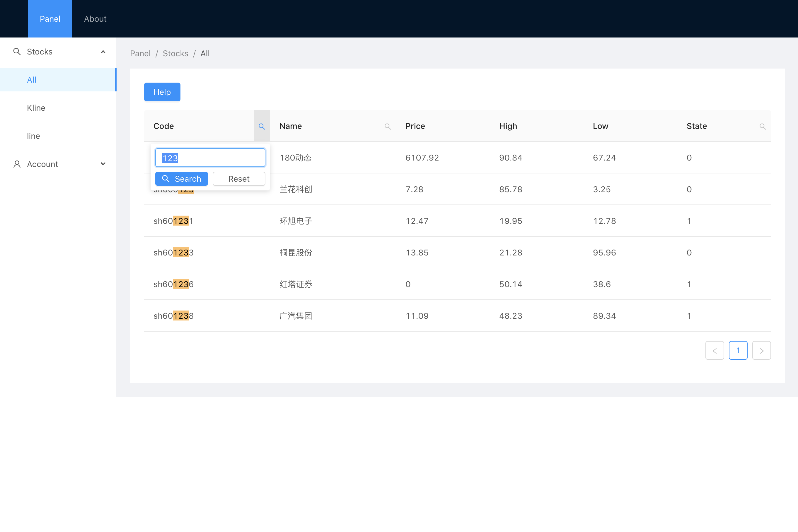Collapse the Stocks submenu chevron
The height and width of the screenshot is (532, 798).
(x=103, y=52)
